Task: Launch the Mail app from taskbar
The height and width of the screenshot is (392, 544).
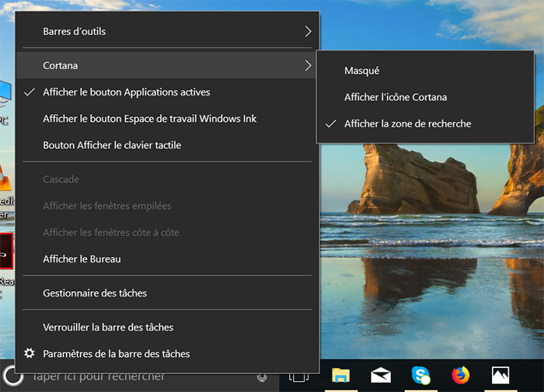Action: coord(381,376)
